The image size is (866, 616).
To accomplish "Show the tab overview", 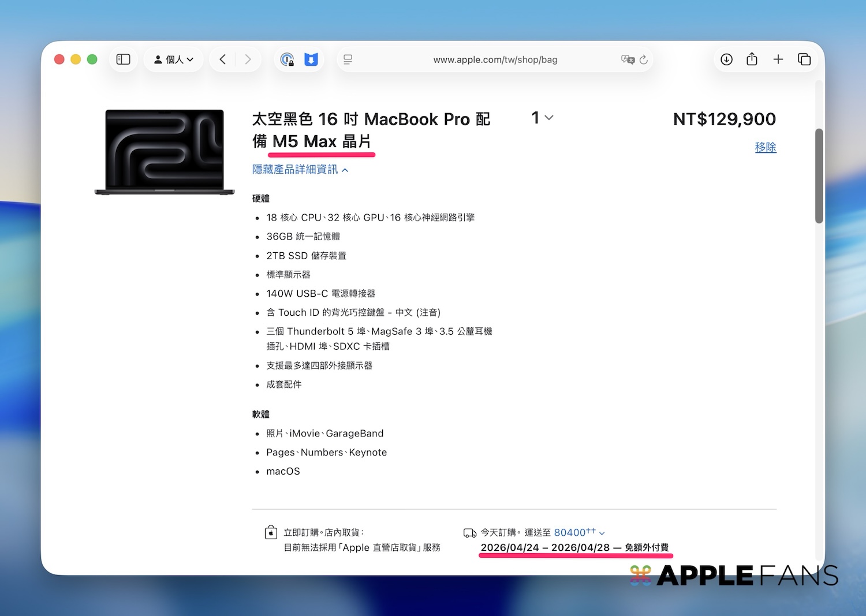I will click(x=804, y=59).
